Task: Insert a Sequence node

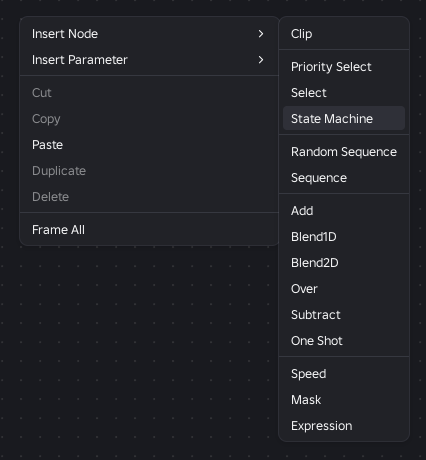Action: 344,178
